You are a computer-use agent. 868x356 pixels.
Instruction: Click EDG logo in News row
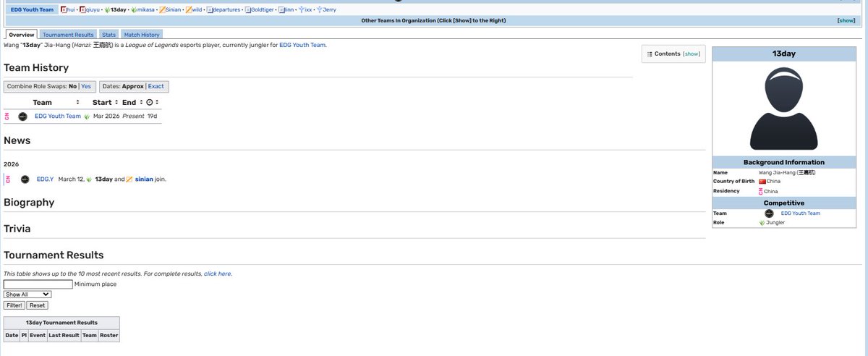pos(25,179)
